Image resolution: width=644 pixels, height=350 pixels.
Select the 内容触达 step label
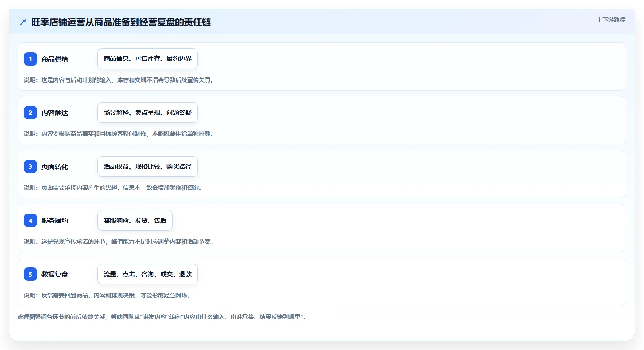(x=55, y=113)
